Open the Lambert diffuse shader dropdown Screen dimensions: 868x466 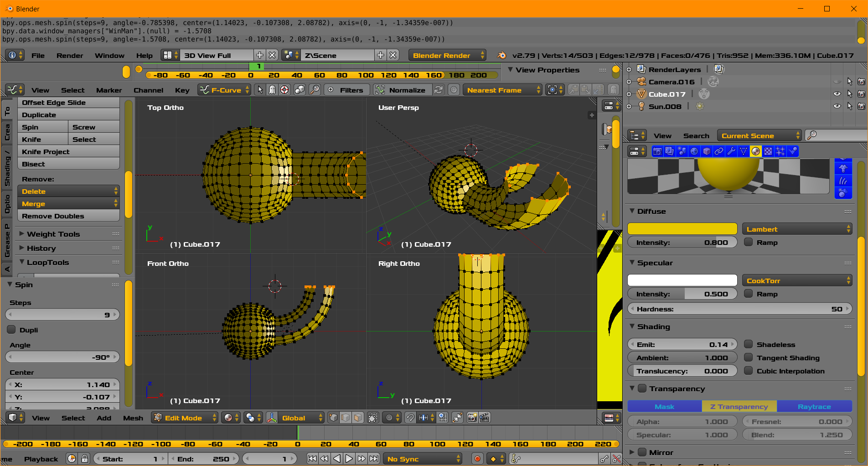[797, 229]
